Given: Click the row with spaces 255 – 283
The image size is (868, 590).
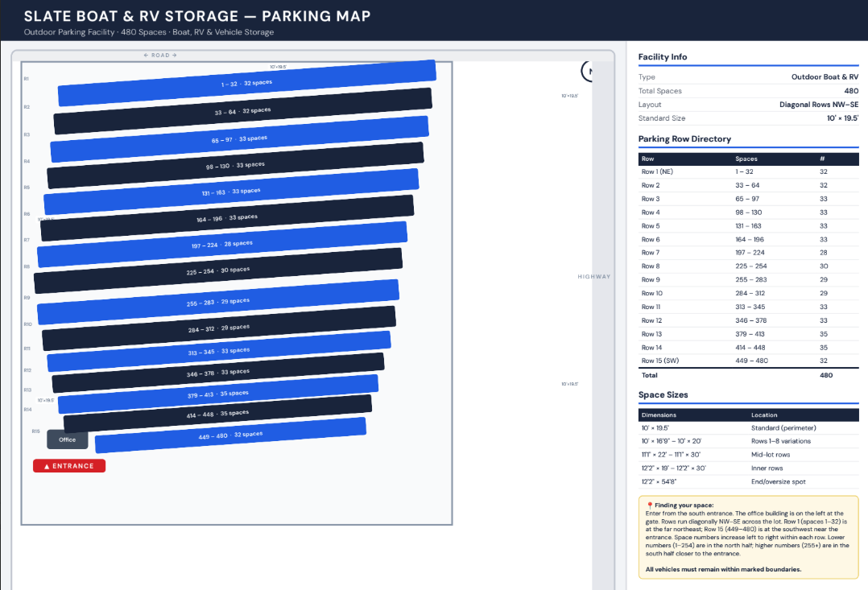Looking at the screenshot, I should pos(218,302).
